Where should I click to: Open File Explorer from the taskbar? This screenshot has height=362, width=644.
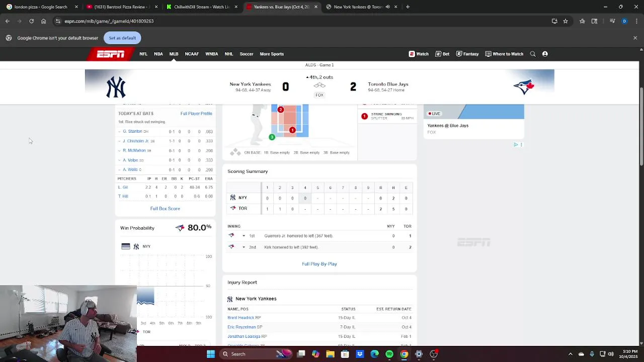(x=330, y=354)
